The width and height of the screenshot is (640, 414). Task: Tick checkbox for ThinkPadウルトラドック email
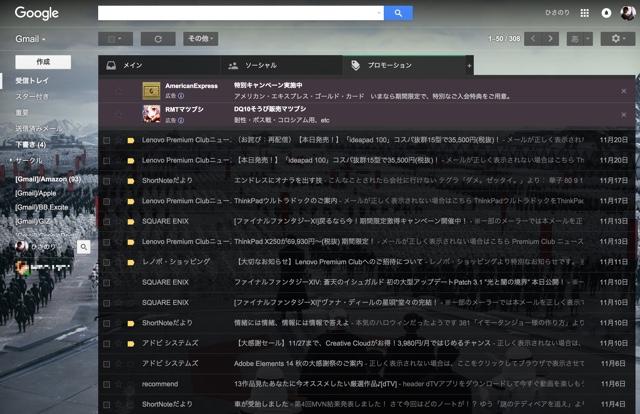107,202
